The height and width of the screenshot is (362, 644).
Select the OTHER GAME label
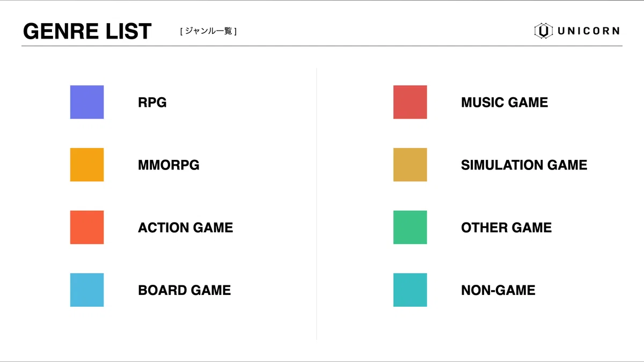506,228
